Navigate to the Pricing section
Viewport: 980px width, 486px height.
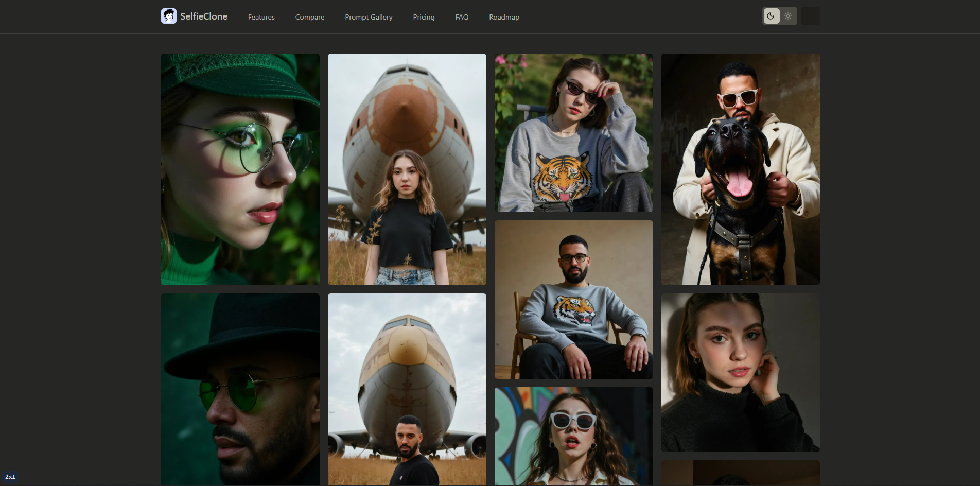tap(424, 17)
